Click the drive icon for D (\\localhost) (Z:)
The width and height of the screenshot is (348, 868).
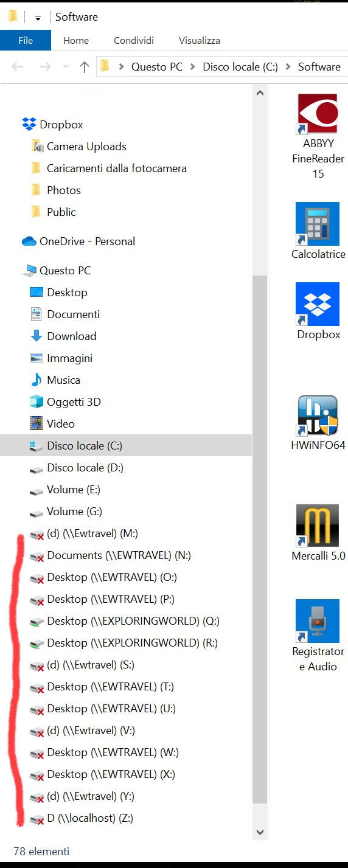[37, 819]
